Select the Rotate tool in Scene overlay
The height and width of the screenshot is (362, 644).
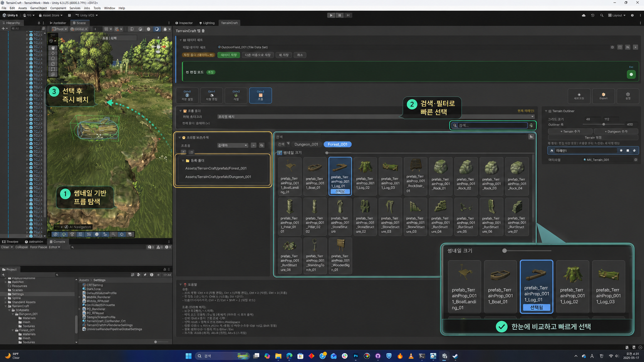(53, 59)
